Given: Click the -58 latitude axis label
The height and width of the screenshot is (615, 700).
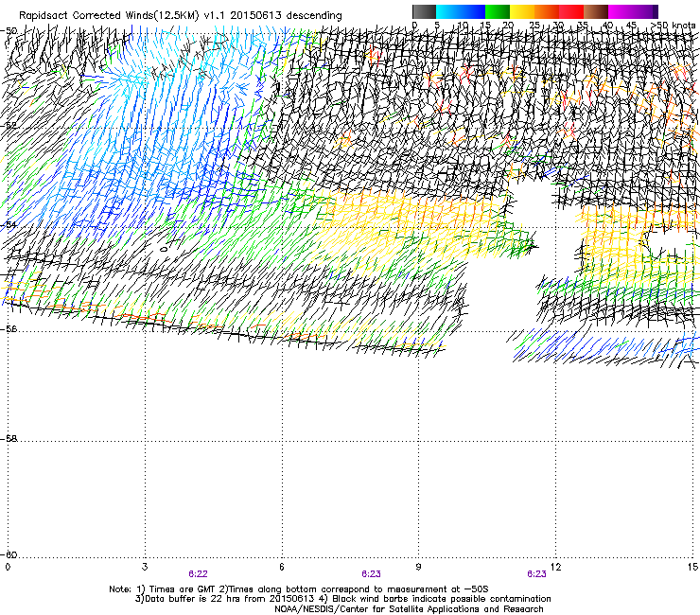Looking at the screenshot, I should pos(9,439).
